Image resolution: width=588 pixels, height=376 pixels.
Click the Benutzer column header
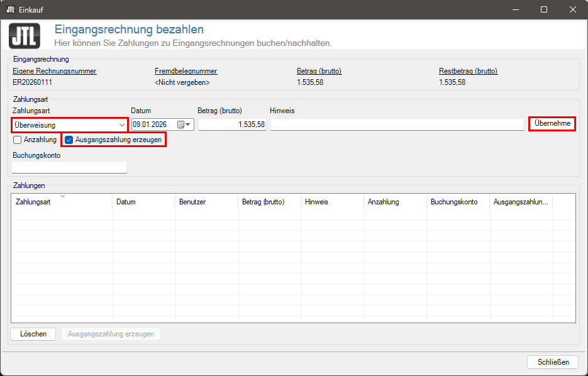coord(206,202)
